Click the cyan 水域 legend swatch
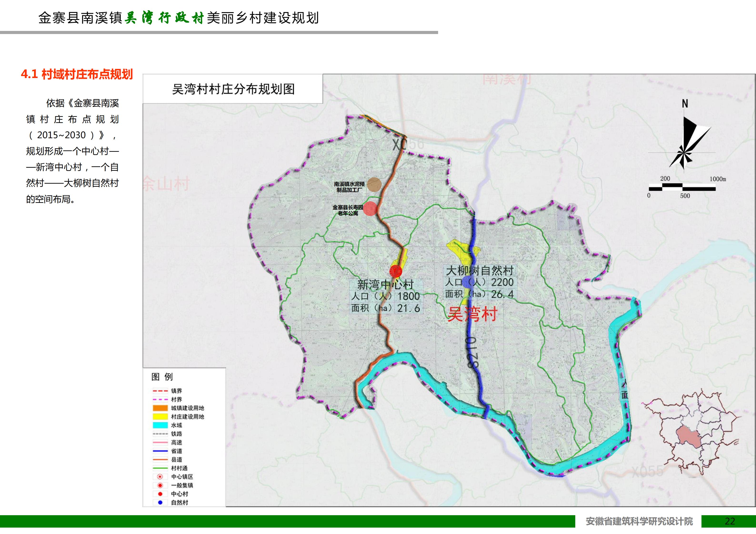 click(x=160, y=425)
